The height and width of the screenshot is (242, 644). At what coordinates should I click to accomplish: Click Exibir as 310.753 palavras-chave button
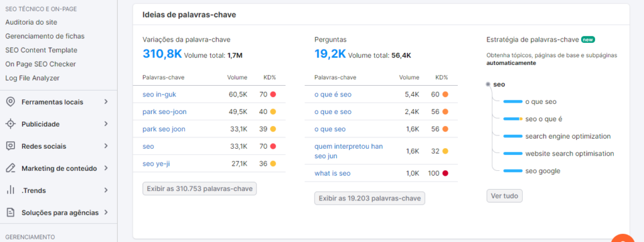tap(199, 188)
